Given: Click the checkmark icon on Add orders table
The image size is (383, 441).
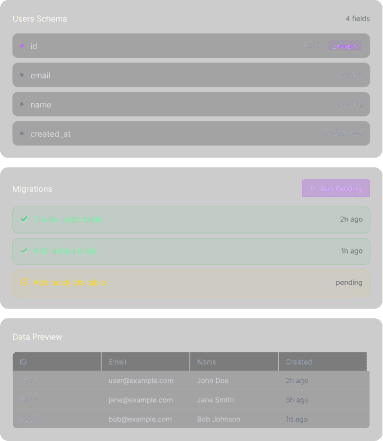Looking at the screenshot, I should (x=24, y=250).
